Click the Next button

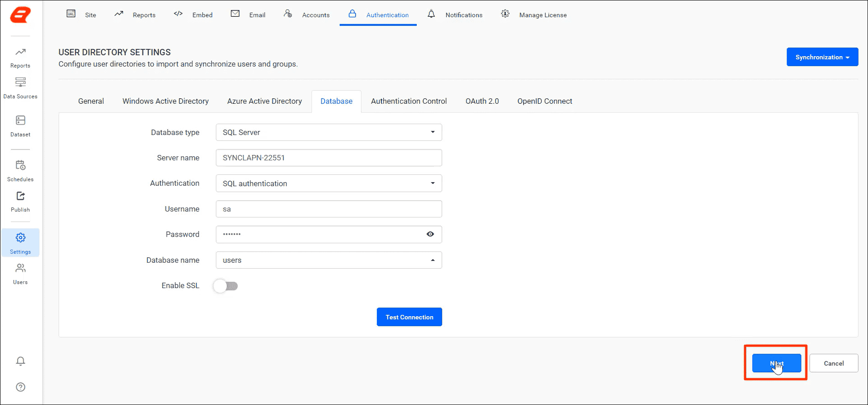pyautogui.click(x=776, y=363)
